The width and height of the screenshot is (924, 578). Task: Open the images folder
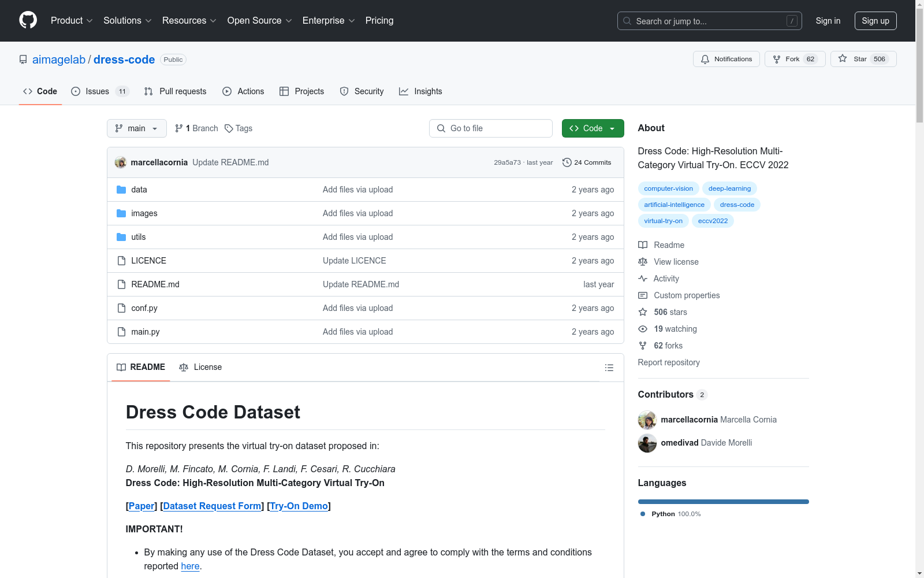pos(144,213)
